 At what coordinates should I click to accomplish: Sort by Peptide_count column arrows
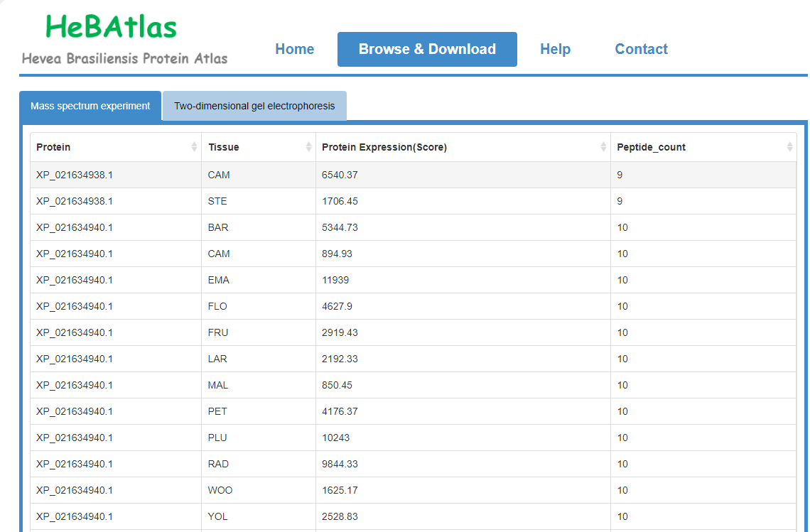(x=789, y=147)
